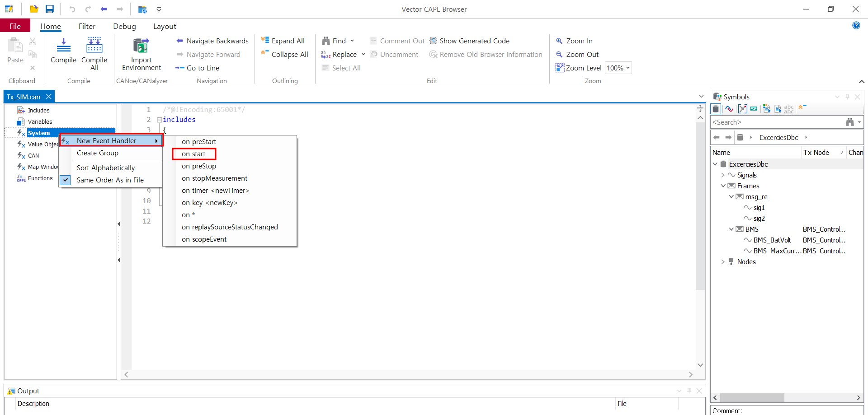Collapse the BMS frame node
This screenshot has width=868, height=415.
pyautogui.click(x=731, y=229)
